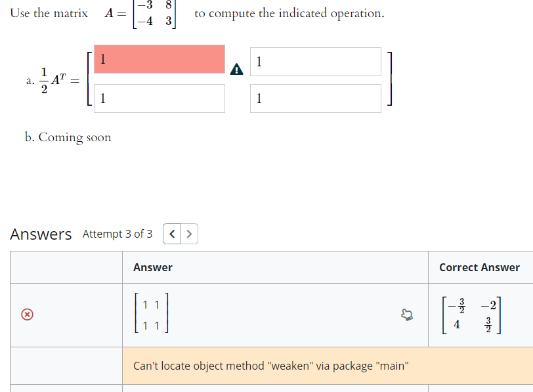Image resolution: width=533 pixels, height=392 pixels.
Task: Click the hand pointer icon in the Answer row
Action: pos(407,315)
